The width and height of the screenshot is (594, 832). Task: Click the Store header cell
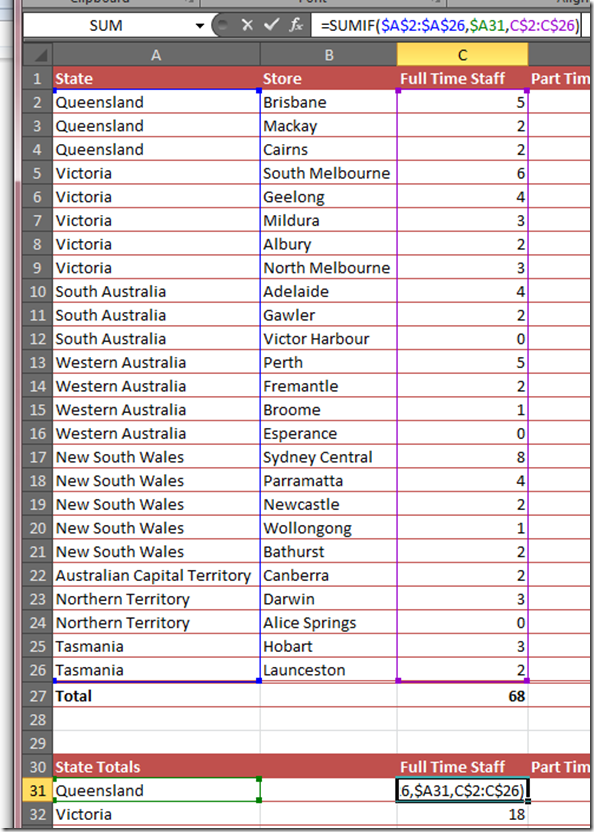(x=329, y=79)
